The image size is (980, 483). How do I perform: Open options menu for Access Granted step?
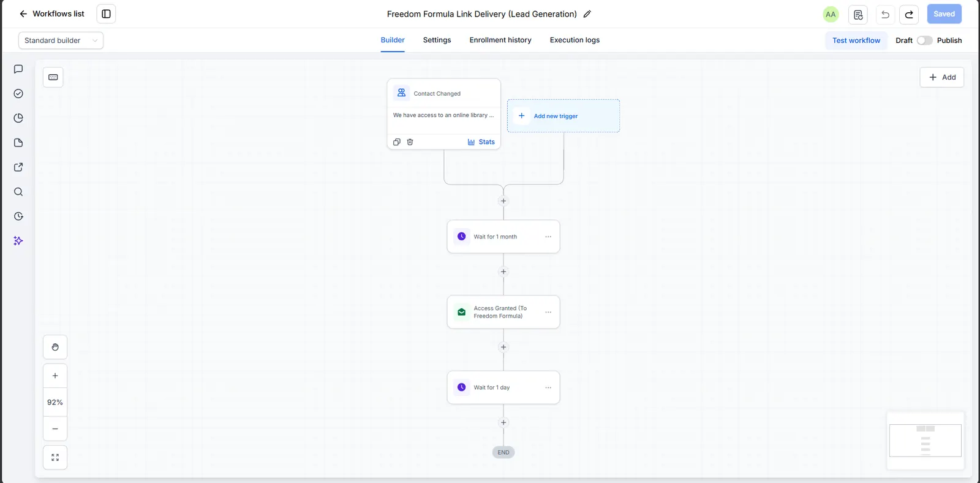point(548,312)
